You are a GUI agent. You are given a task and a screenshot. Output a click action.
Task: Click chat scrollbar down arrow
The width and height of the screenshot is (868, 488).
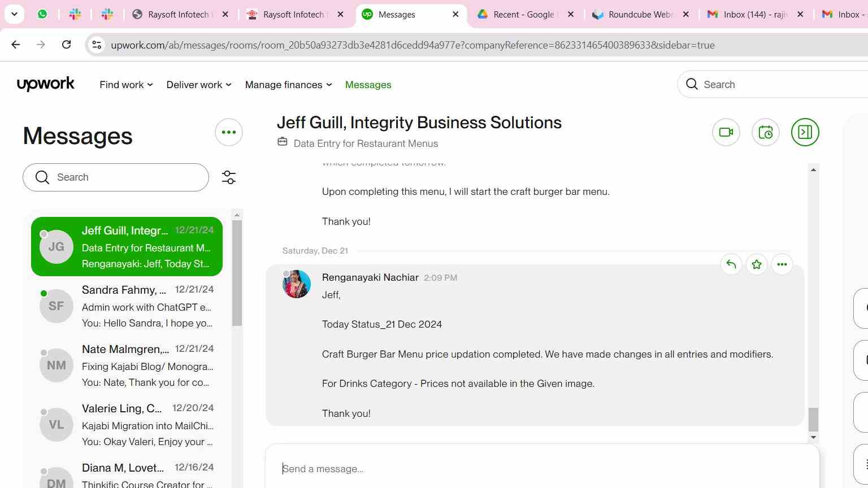[813, 437]
